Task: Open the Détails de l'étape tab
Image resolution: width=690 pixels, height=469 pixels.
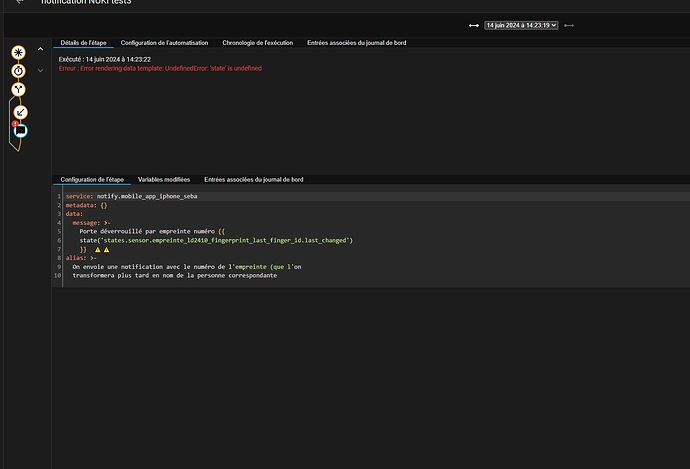Action: 84,43
